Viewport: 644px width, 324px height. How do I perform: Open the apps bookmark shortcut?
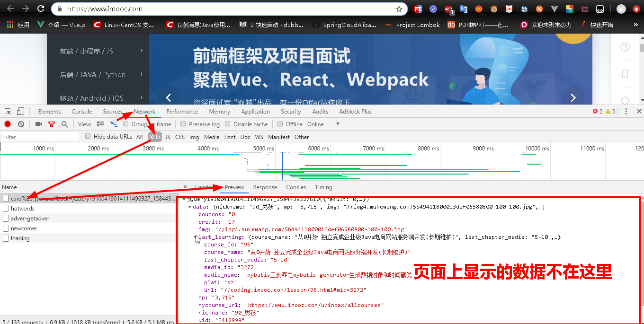point(18,25)
